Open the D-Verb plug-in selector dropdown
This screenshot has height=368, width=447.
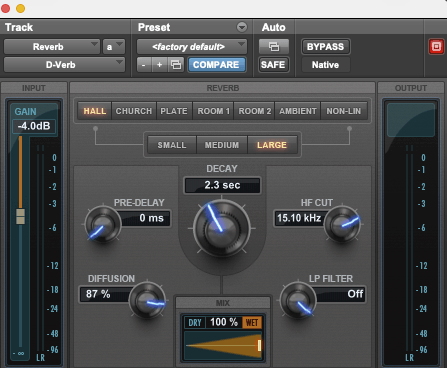tap(64, 65)
